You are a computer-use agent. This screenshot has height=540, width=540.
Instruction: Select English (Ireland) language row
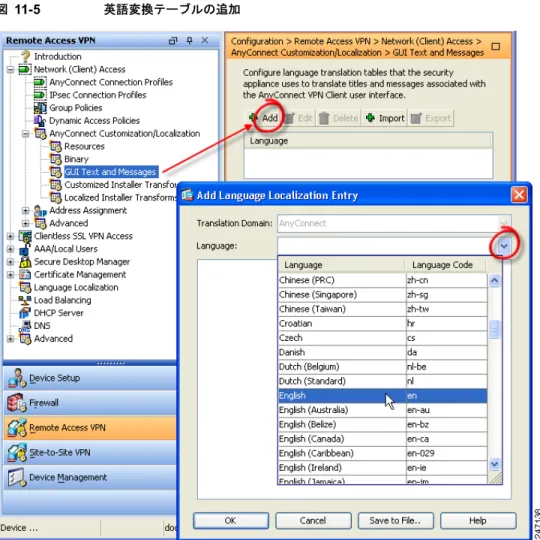point(382,468)
